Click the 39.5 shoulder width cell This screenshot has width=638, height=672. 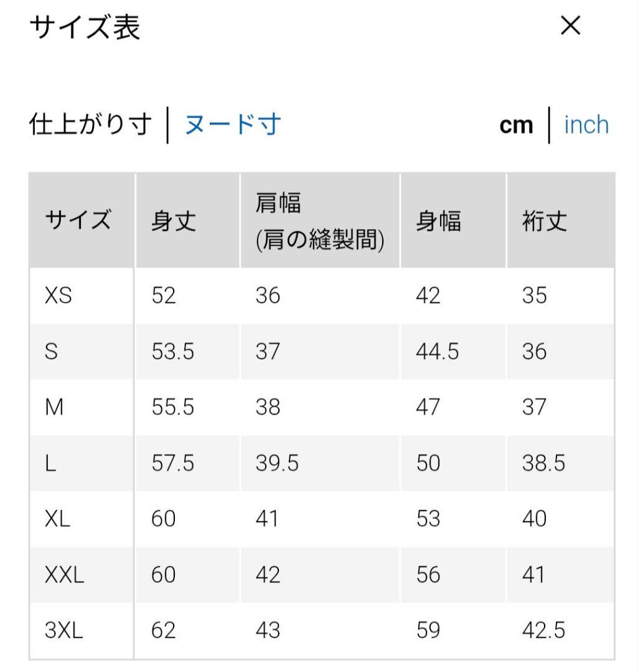tap(277, 464)
